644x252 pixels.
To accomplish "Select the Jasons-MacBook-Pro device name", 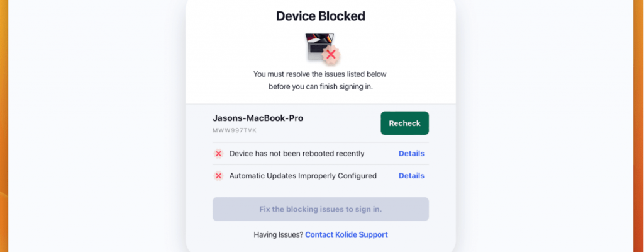I will point(258,118).
